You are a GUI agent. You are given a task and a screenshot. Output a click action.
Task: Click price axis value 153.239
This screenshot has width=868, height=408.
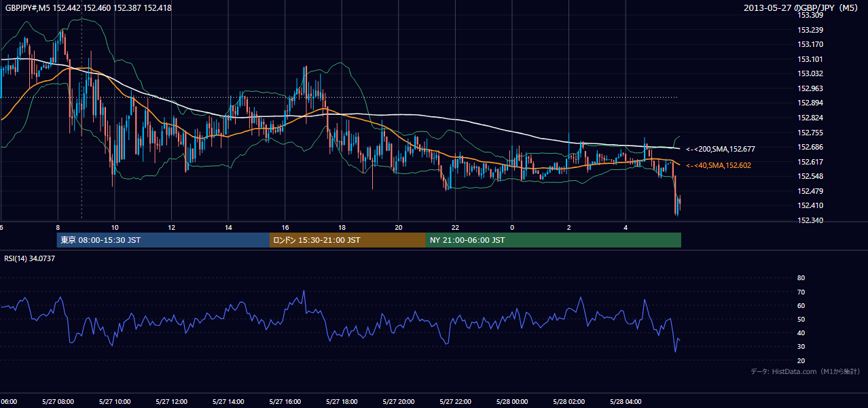(810, 30)
